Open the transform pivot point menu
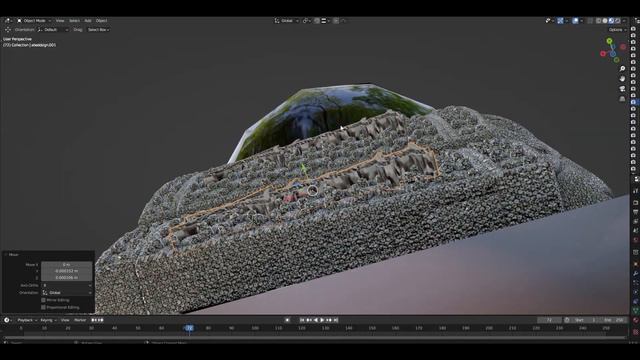 tap(307, 20)
